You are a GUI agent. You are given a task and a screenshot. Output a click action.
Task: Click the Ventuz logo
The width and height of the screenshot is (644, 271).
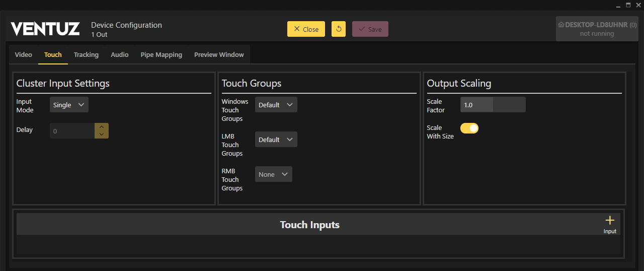pos(45,29)
